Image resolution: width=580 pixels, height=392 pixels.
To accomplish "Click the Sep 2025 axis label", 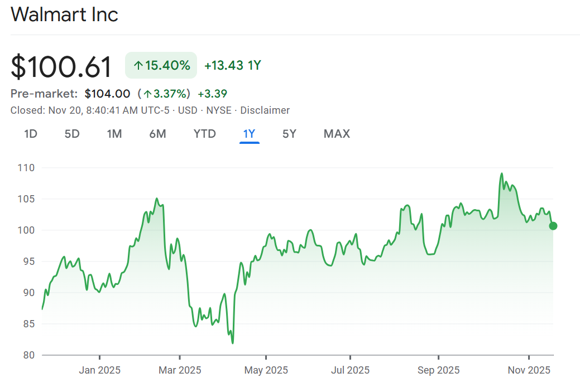I will pos(439,370).
